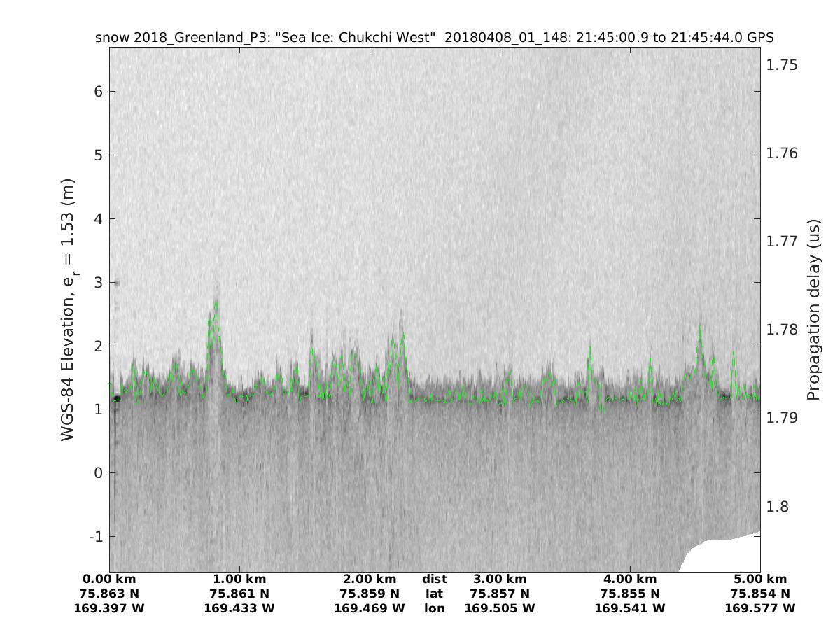Image resolution: width=840 pixels, height=630 pixels.
Task: Click the longitude value "169.433 W"
Action: point(239,608)
